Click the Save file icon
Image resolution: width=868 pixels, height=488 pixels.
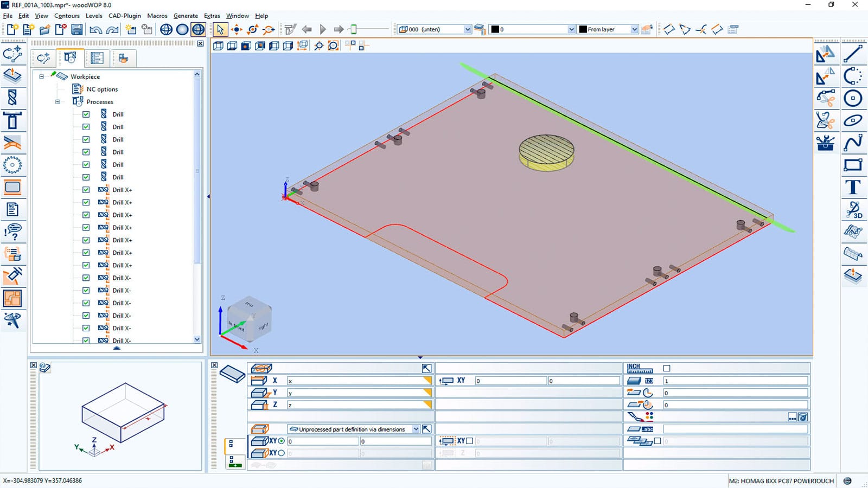76,30
